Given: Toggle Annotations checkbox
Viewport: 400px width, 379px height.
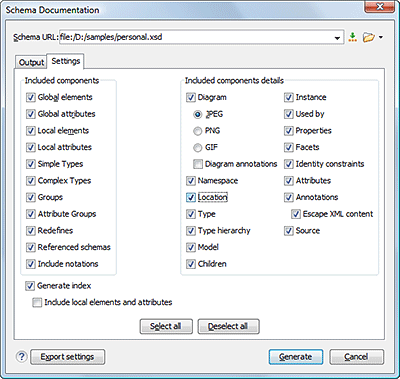Looking at the screenshot, I should tap(289, 197).
